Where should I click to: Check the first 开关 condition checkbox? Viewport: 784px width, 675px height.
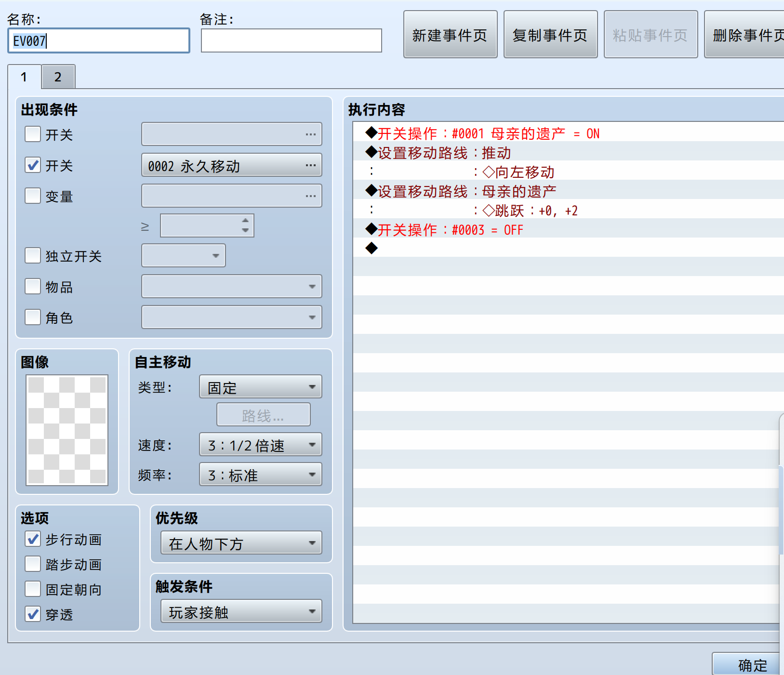pos(33,134)
